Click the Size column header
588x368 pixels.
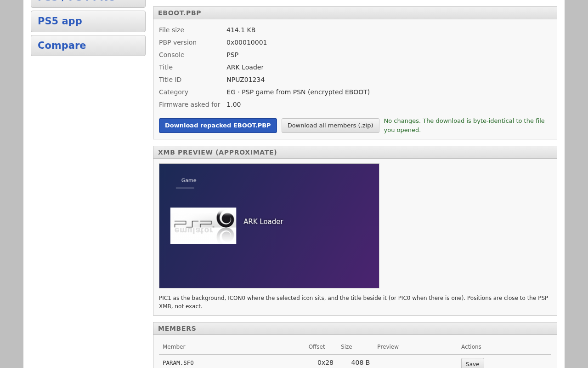346,347
